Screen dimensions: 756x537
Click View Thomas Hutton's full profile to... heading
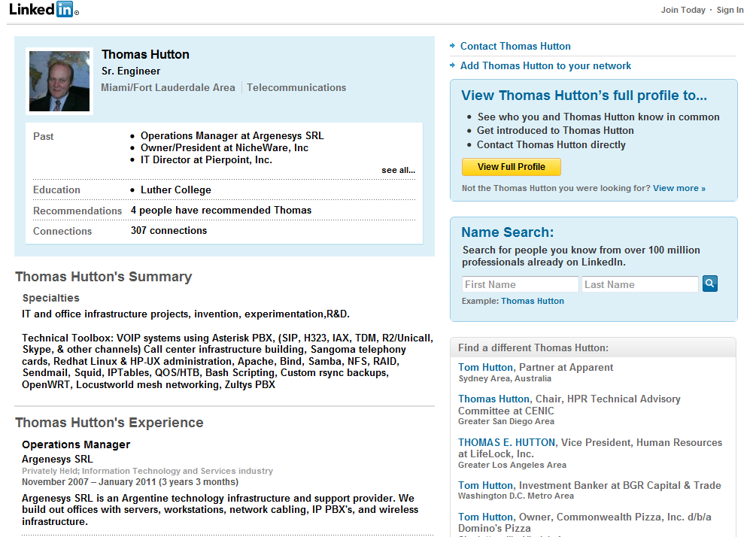pos(584,96)
